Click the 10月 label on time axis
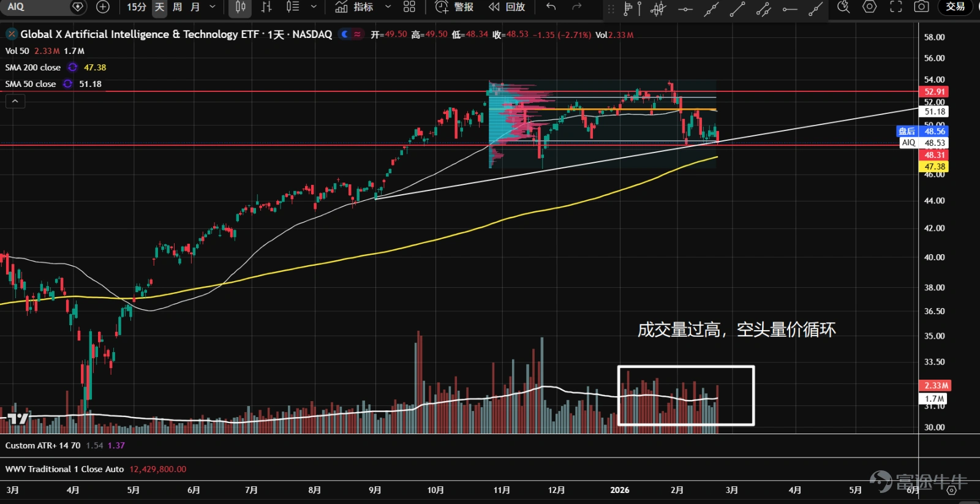This screenshot has width=980, height=504. coord(435,490)
